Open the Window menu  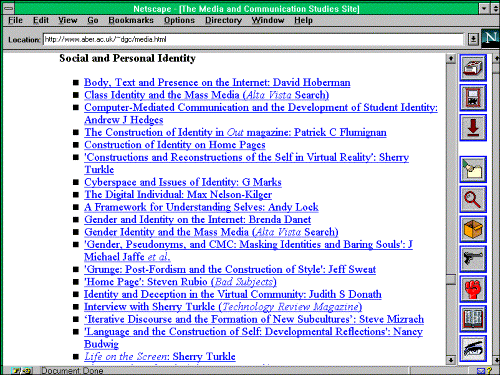[268, 20]
